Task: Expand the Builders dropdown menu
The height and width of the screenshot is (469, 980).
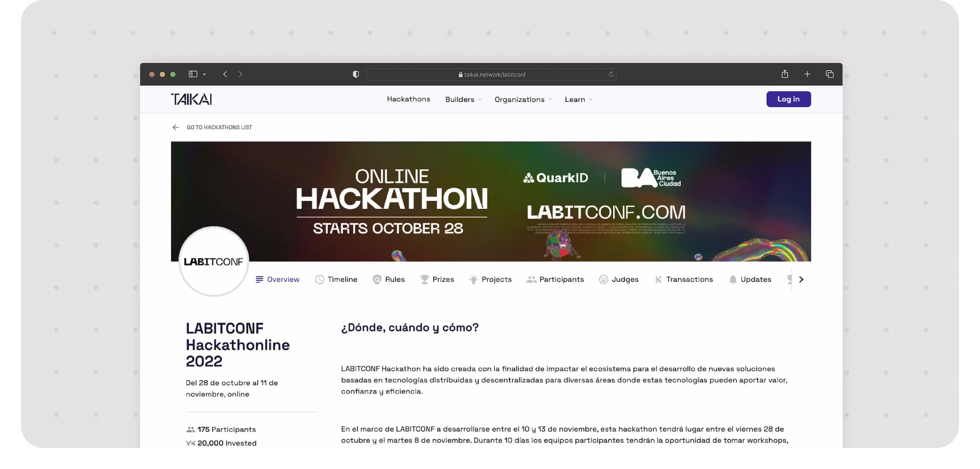Action: 463,100
